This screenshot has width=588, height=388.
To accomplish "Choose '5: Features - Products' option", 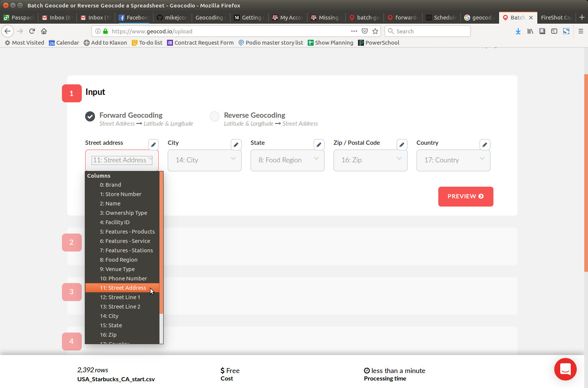I will (122, 232).
